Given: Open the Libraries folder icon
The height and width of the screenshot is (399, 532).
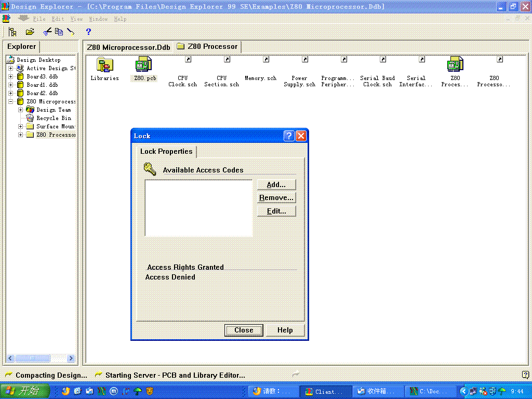Looking at the screenshot, I should 105,64.
